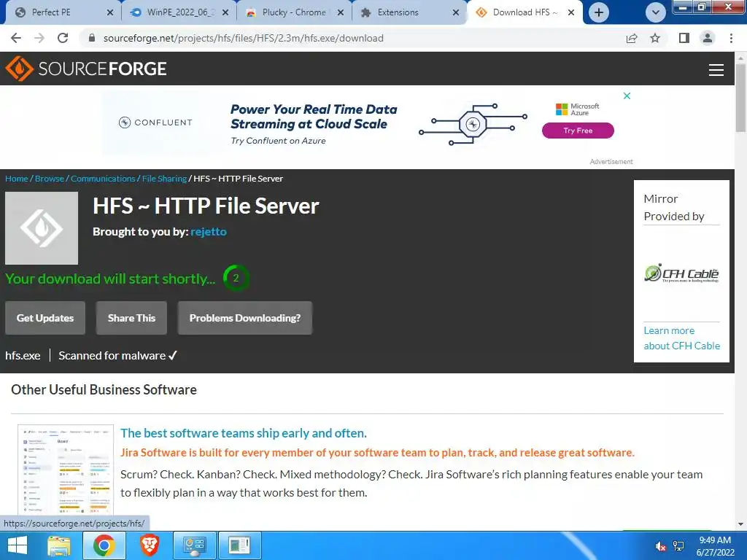Click the Try Free ad button
The image size is (747, 560).
click(x=578, y=131)
